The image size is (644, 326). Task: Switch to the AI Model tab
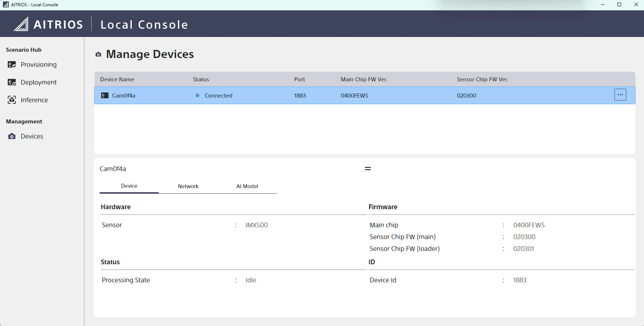tap(247, 186)
